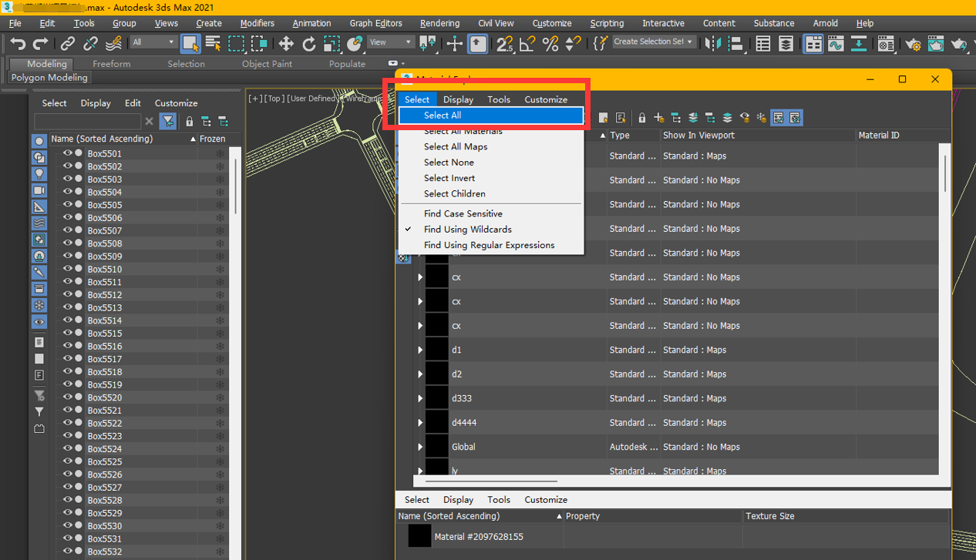This screenshot has width=976, height=560.
Task: Expand the d1 material row
Action: coord(420,350)
